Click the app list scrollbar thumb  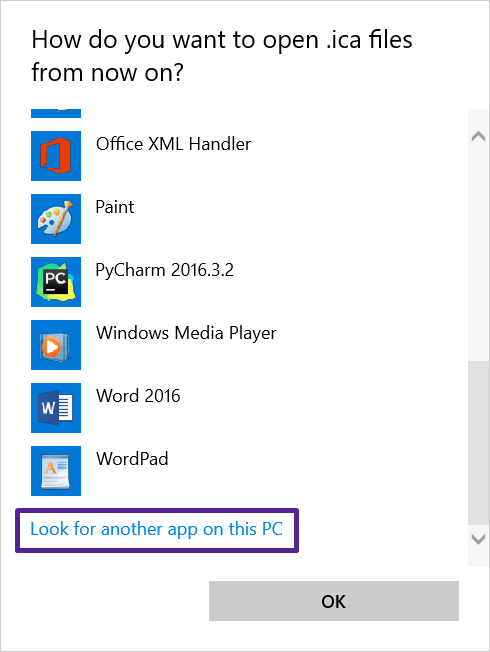[478, 443]
